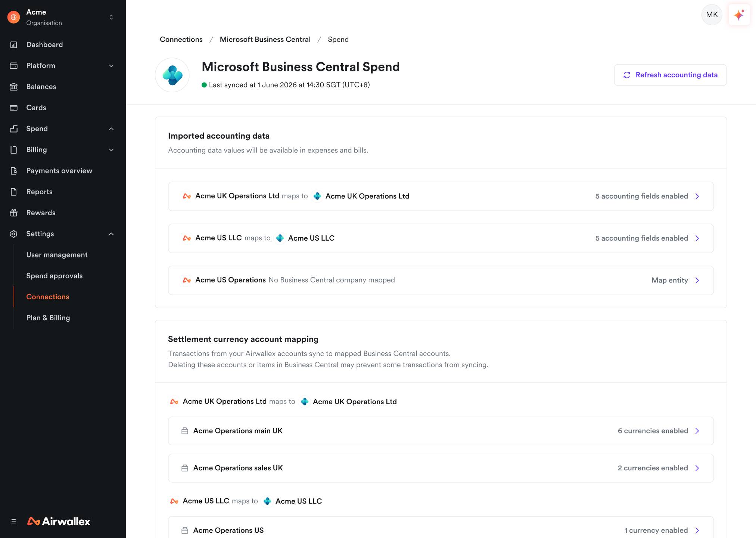The width and height of the screenshot is (756, 538).
Task: Click the Settings gear icon
Action: coord(14,234)
